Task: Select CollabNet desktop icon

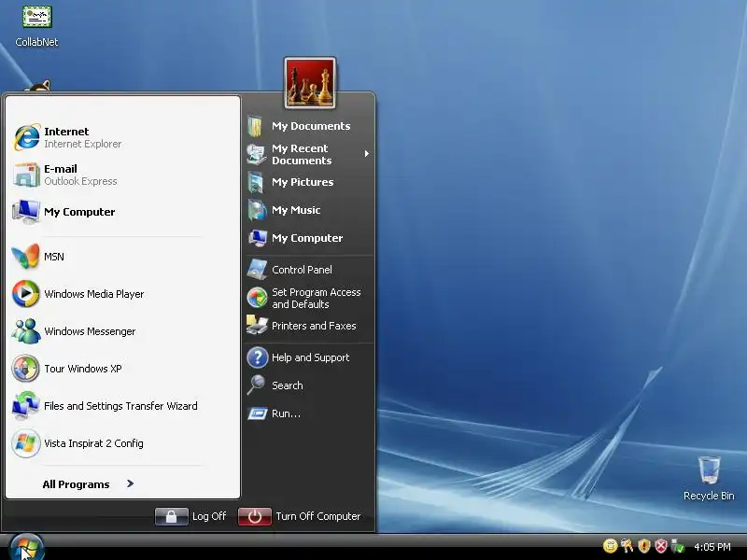Action: tap(36, 27)
